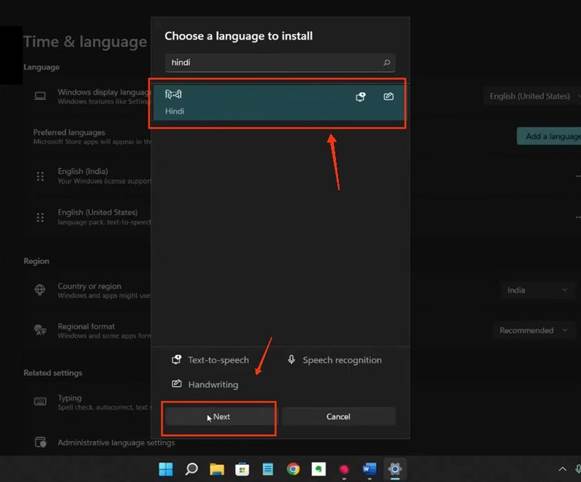Show hidden system tray icons

[x=562, y=469]
